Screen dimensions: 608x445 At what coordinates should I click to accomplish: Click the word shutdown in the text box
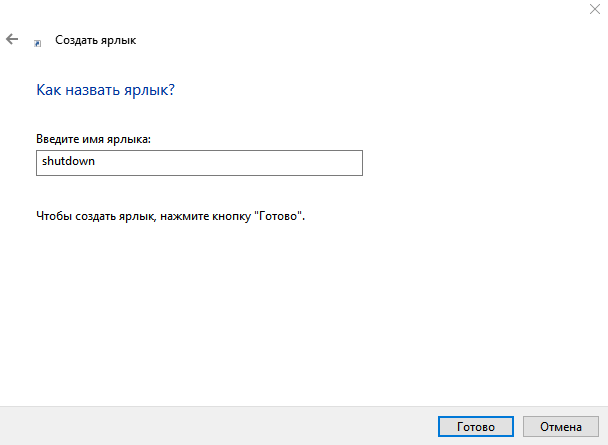67,163
